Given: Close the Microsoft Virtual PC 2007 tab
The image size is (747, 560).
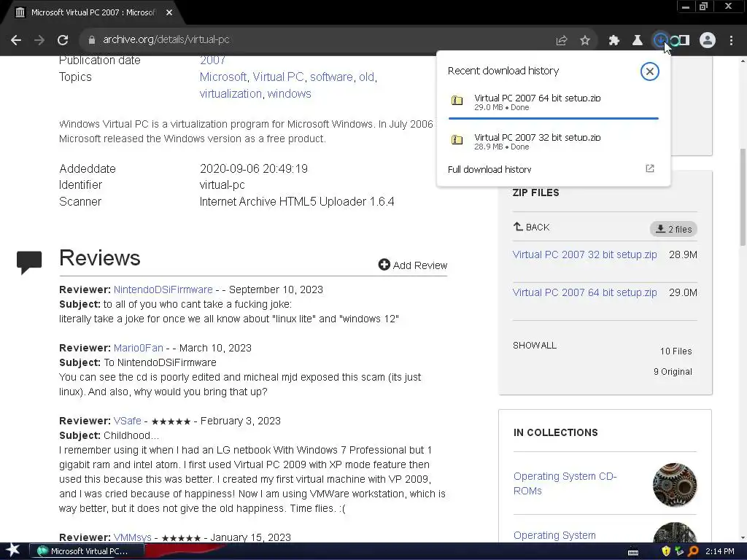Looking at the screenshot, I should point(169,12).
